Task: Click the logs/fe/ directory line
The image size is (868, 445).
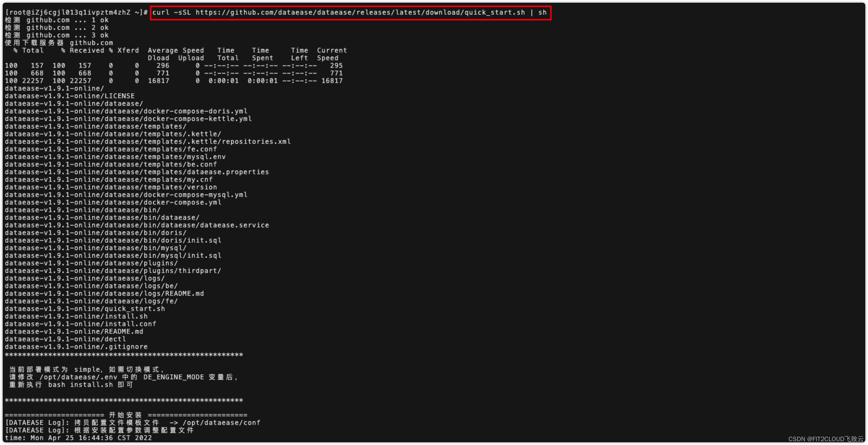Action: coord(91,301)
